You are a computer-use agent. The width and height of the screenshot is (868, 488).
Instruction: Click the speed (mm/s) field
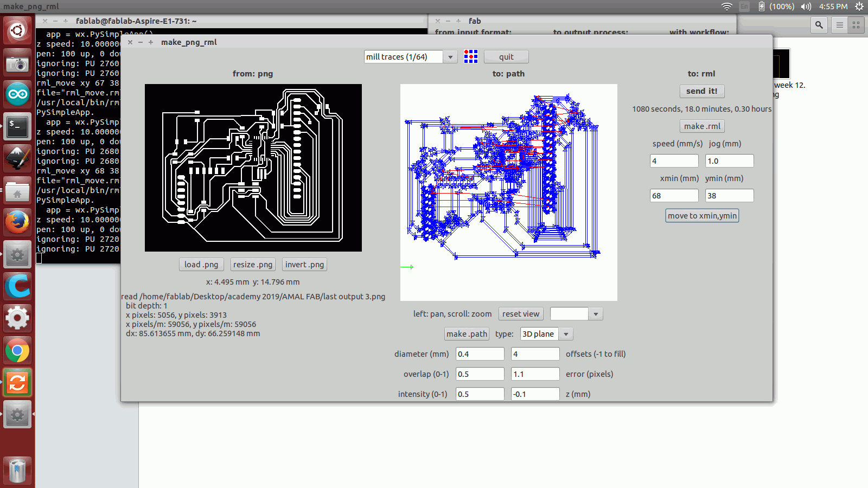[x=674, y=160]
